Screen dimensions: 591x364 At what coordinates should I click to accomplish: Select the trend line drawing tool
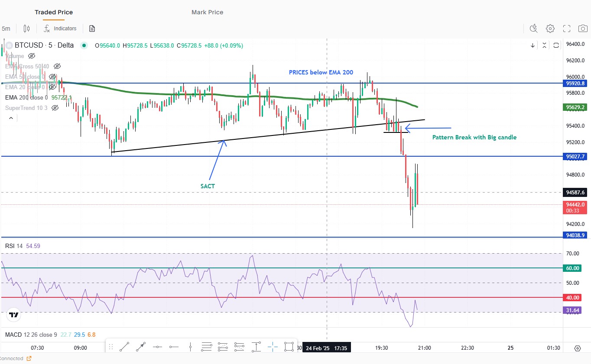124,347
